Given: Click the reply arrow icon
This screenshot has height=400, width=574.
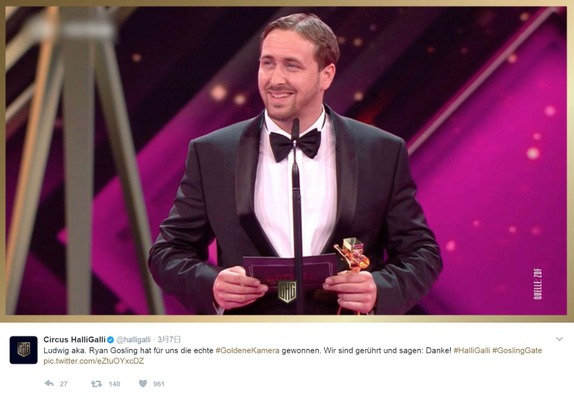Looking at the screenshot, I should pos(49,384).
